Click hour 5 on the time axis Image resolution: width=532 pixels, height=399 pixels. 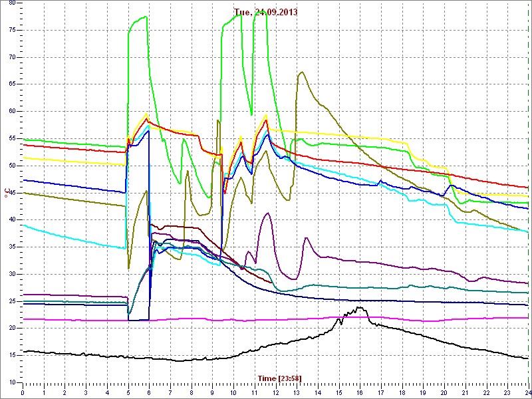(x=128, y=392)
